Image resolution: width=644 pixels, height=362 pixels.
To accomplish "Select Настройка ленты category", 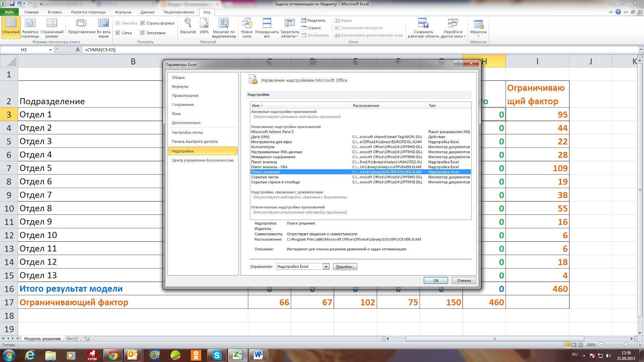I will click(202, 132).
